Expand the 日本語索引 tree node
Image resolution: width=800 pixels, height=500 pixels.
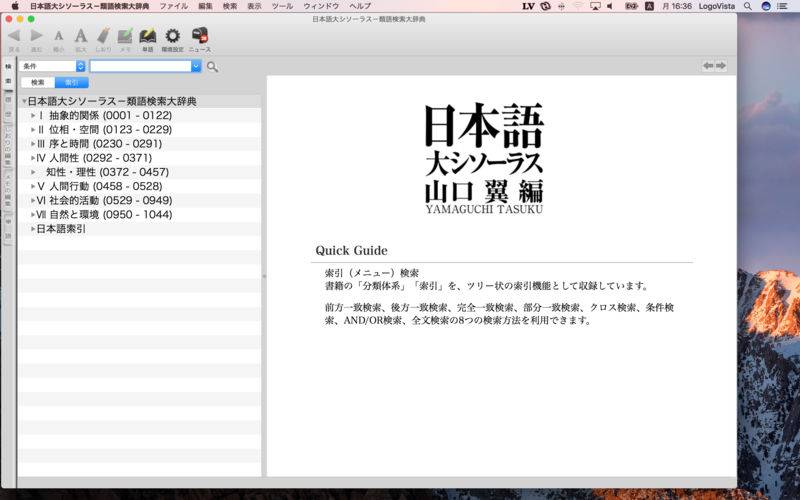33,229
